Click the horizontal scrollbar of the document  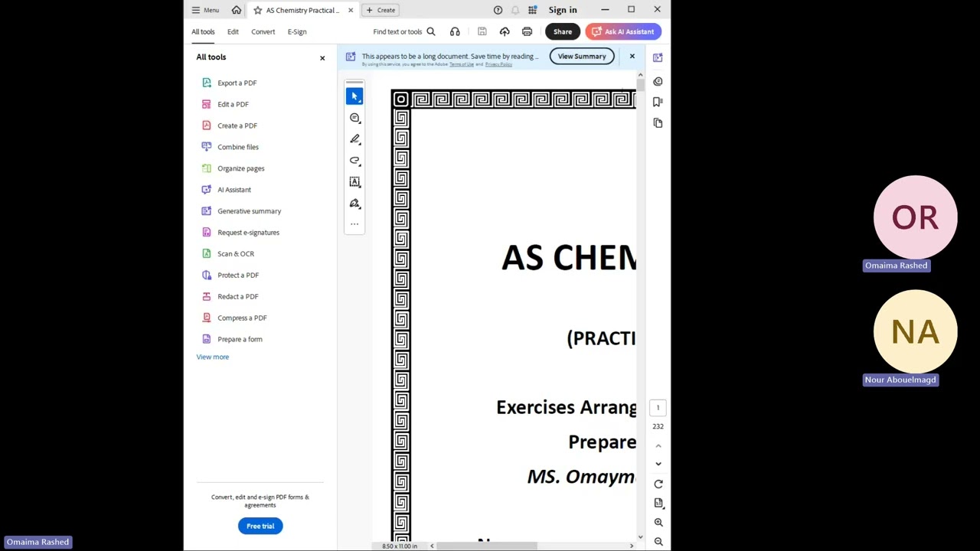[x=487, y=546]
